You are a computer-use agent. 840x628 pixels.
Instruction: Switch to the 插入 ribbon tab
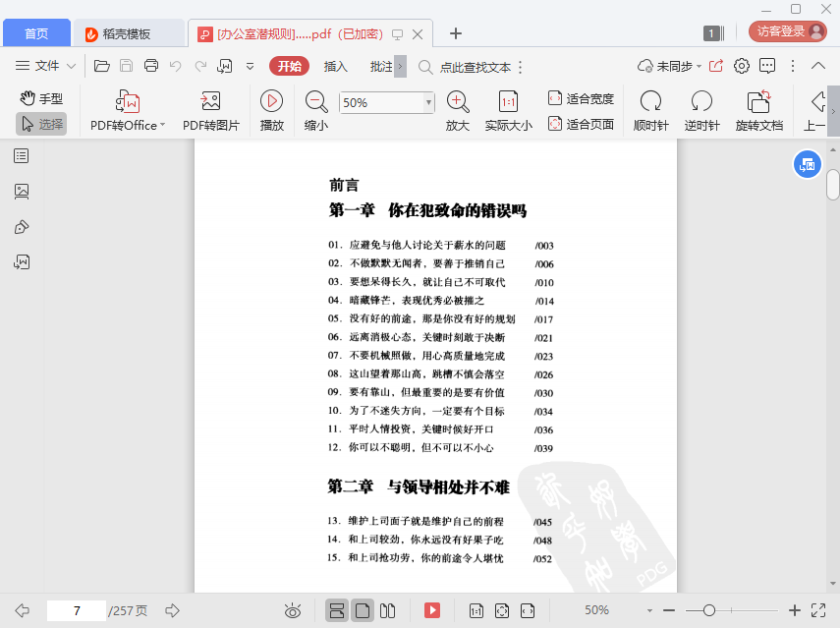tap(336, 67)
